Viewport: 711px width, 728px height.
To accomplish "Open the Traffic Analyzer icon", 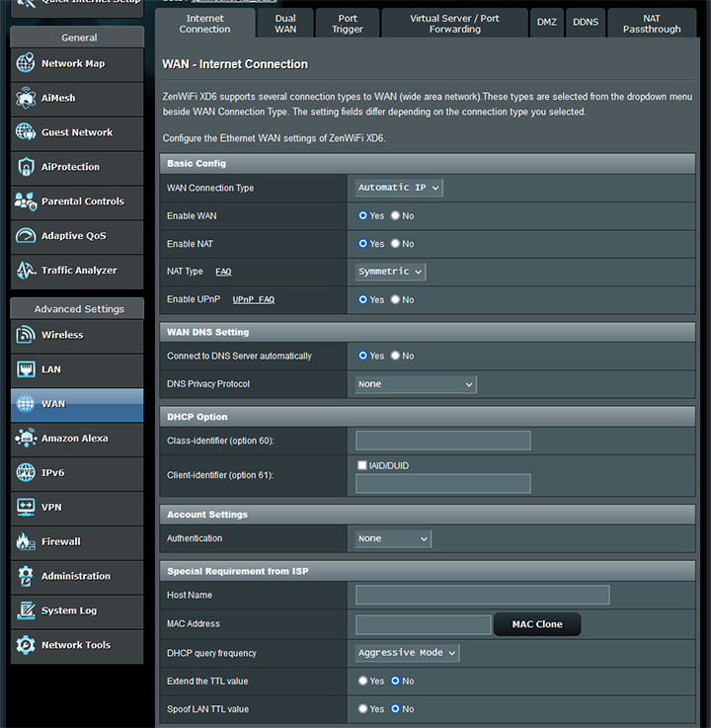I will (26, 271).
